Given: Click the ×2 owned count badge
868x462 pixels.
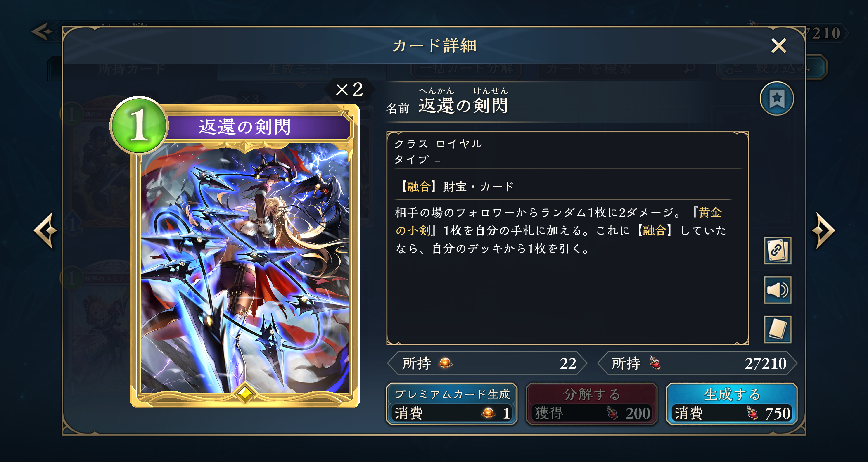Looking at the screenshot, I should [x=349, y=90].
